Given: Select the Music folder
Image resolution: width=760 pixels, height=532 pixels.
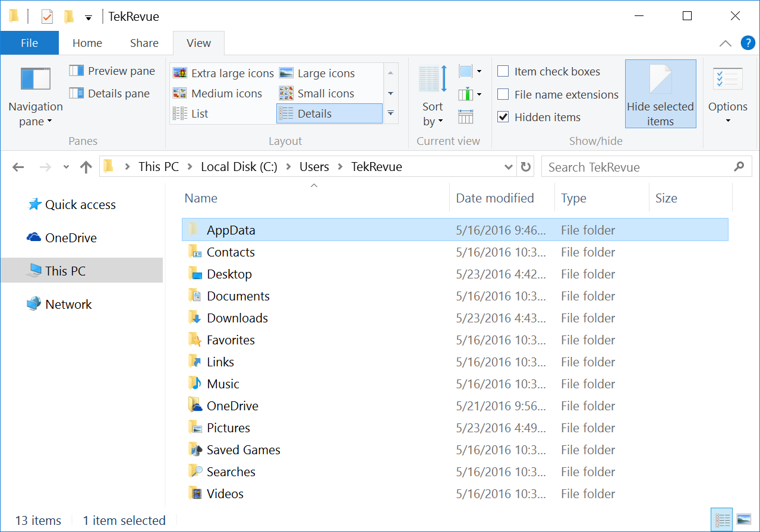Looking at the screenshot, I should point(455,384).
